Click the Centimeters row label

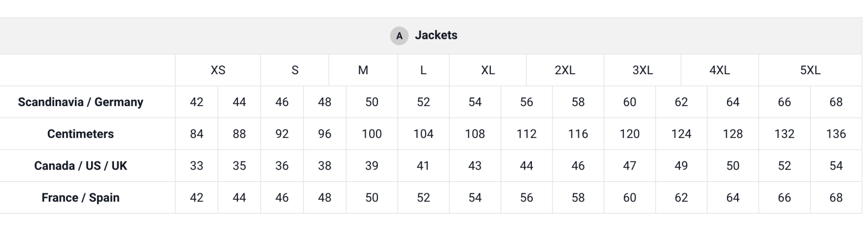pyautogui.click(x=81, y=134)
